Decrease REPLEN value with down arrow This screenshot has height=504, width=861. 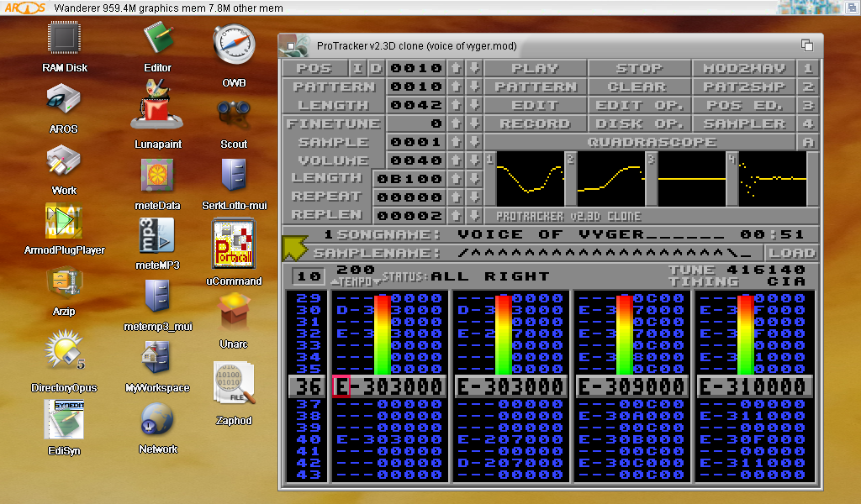474,215
